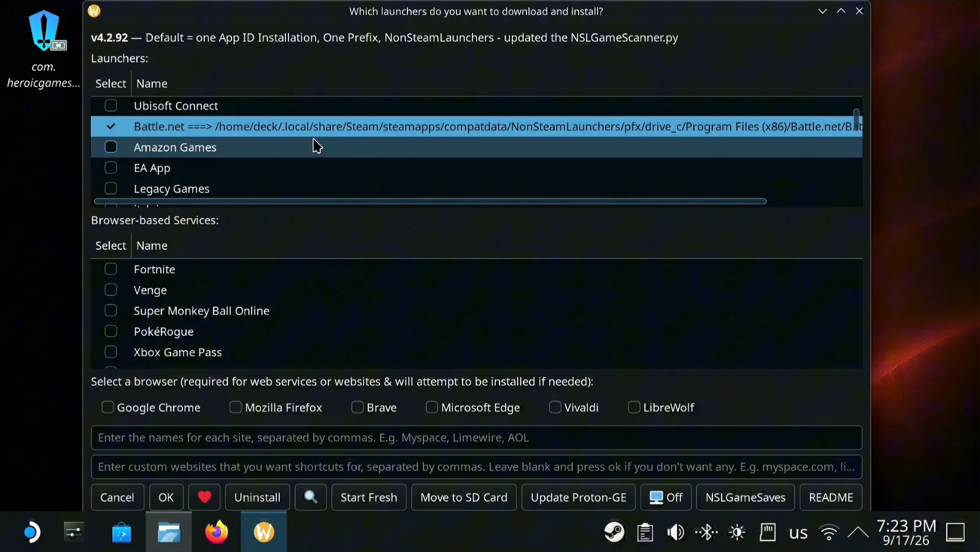Check the Amazon Games checkbox
This screenshot has width=980, height=552.
pyautogui.click(x=111, y=147)
